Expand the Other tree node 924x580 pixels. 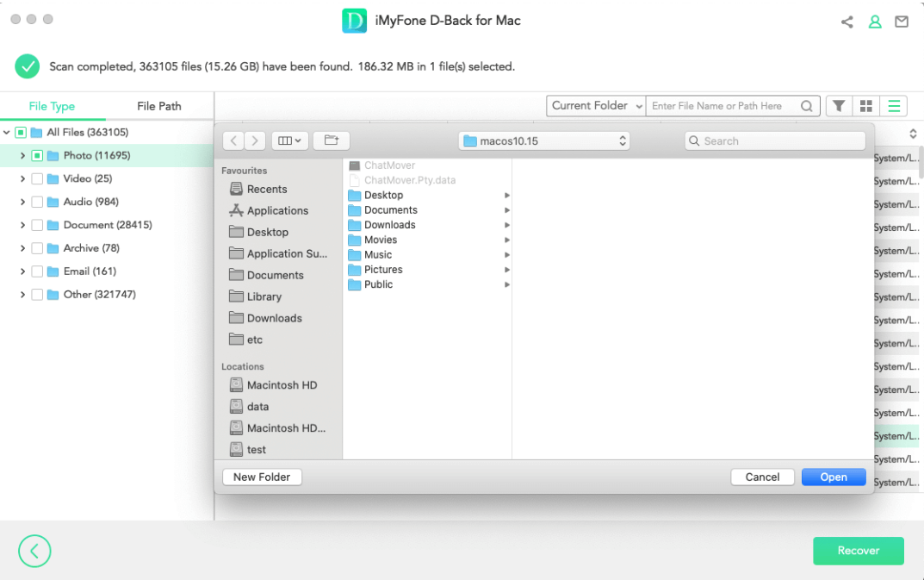(x=22, y=295)
